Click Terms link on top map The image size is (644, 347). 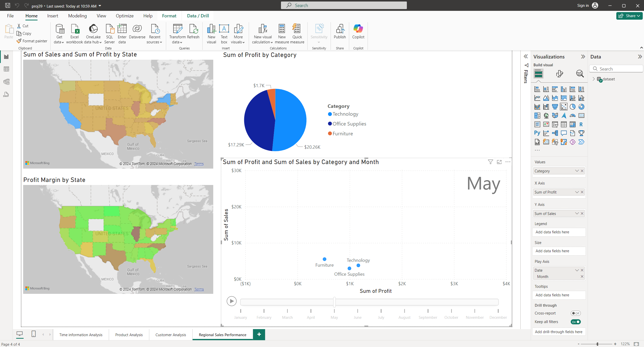coord(199,164)
